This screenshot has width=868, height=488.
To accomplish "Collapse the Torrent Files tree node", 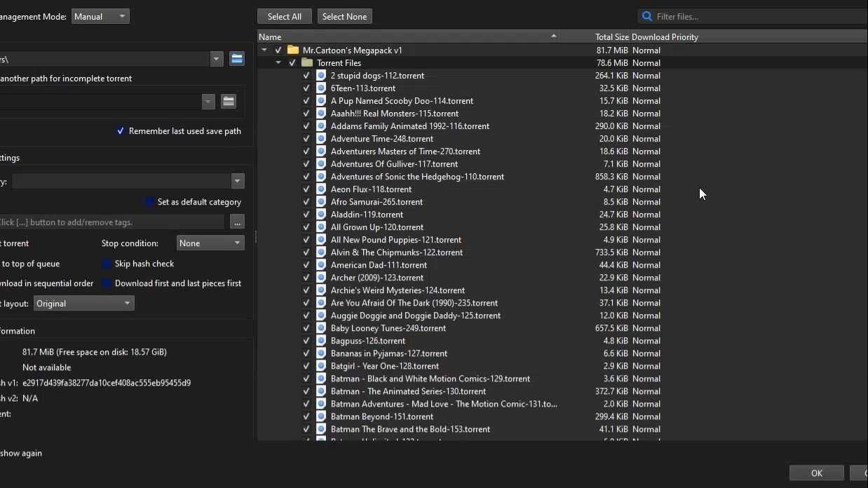I will (x=278, y=62).
